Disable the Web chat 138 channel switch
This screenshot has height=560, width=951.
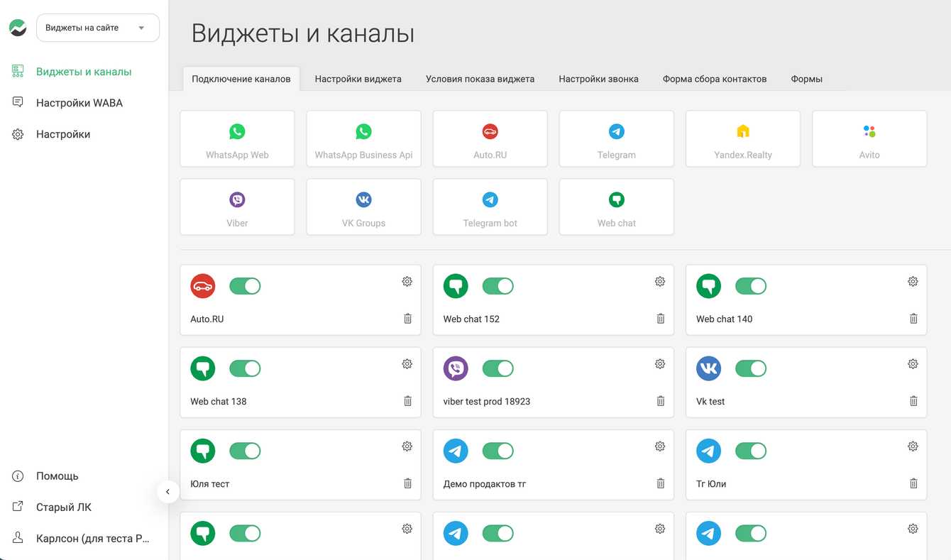coord(245,368)
